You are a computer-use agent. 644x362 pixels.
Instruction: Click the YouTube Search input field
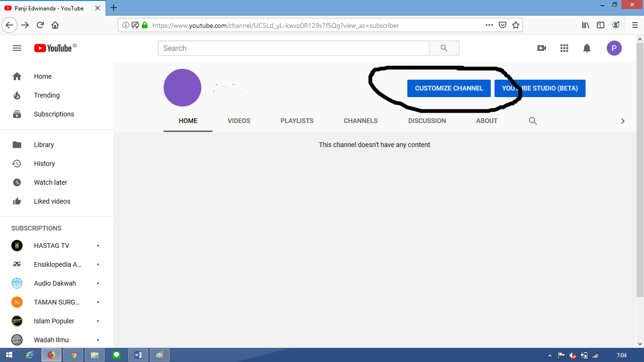point(294,48)
